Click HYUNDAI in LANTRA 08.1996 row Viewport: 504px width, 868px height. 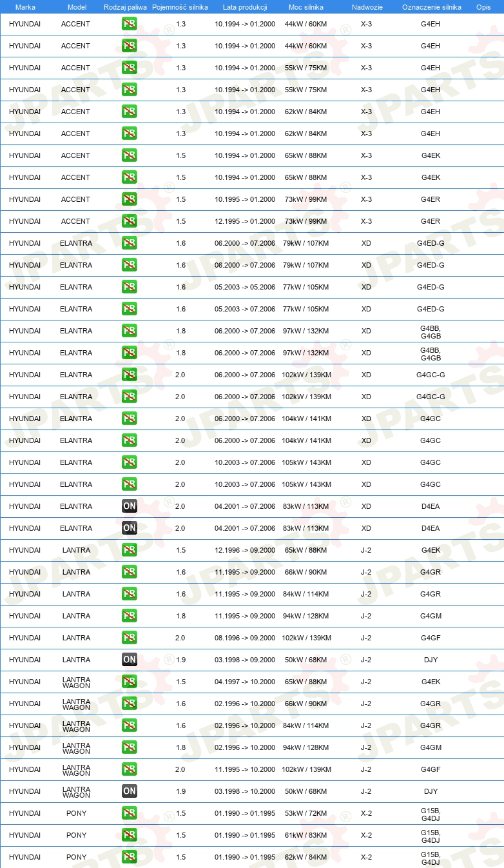(x=25, y=638)
